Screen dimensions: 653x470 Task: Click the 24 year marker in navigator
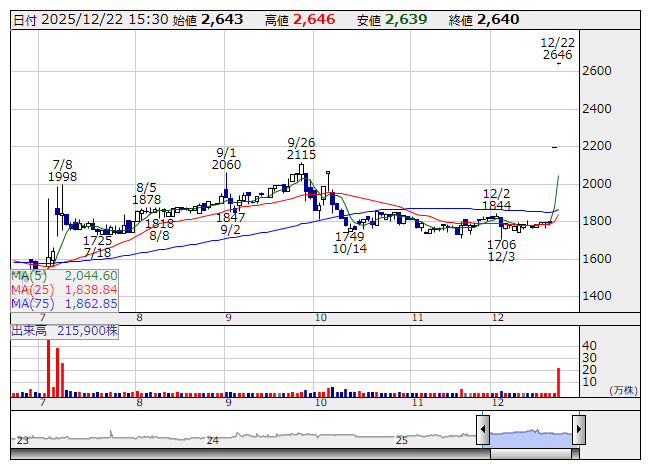coord(213,440)
